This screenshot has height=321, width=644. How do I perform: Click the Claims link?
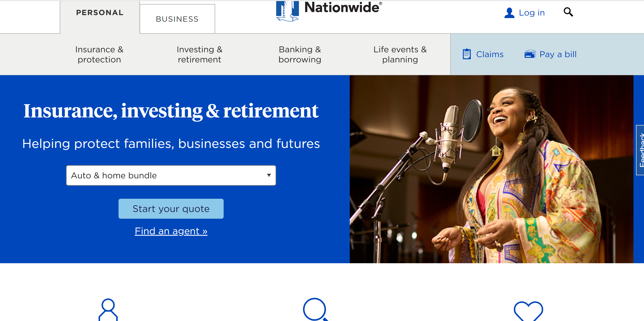tap(490, 54)
